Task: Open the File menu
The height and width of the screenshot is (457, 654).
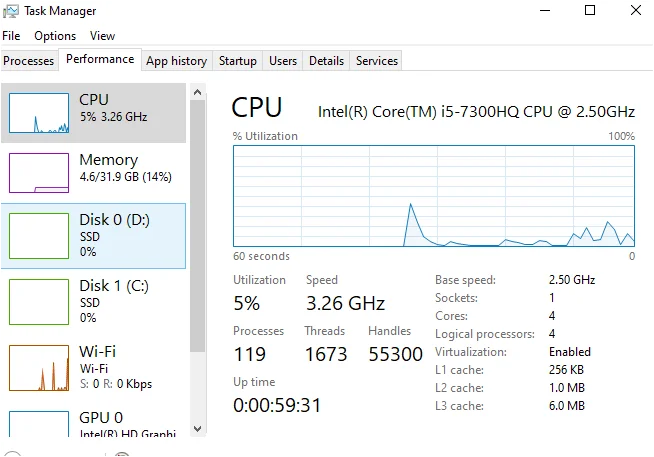Action: click(x=11, y=36)
